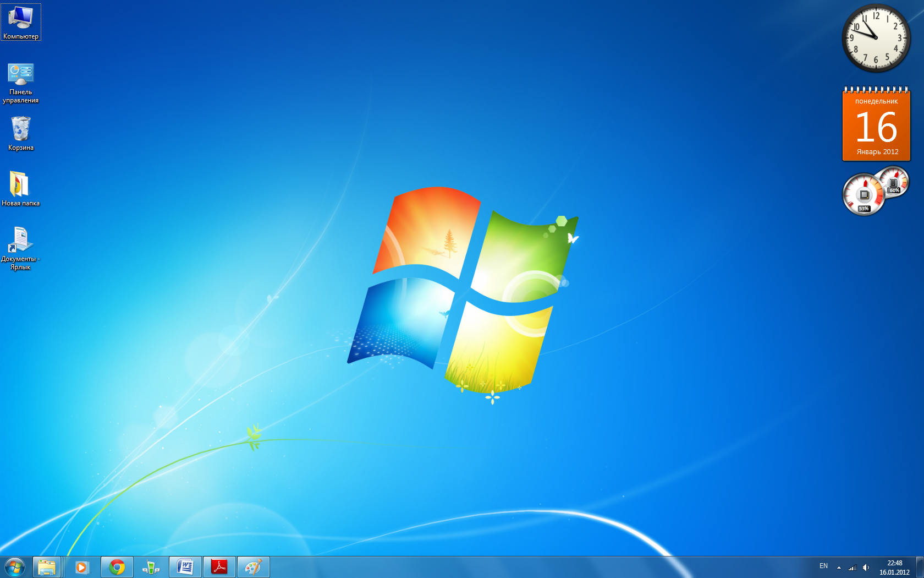Select the Панель управления desktop icon
The height and width of the screenshot is (578, 924).
pos(21,83)
